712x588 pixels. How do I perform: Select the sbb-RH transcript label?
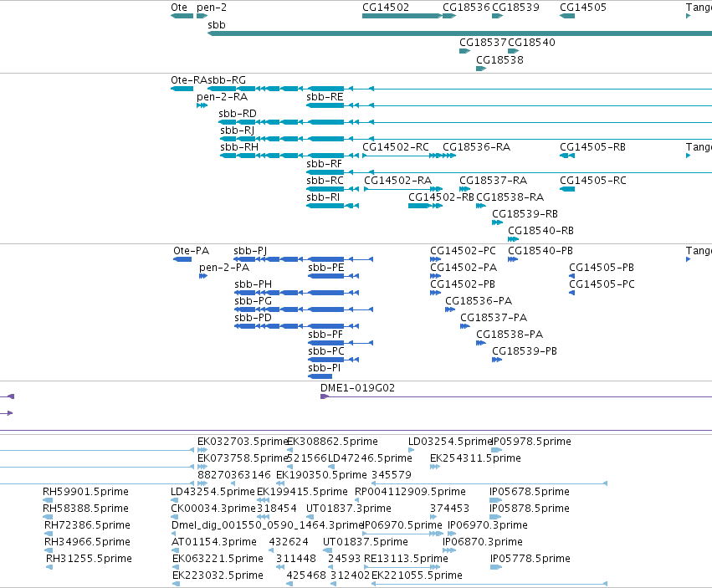coord(239,147)
